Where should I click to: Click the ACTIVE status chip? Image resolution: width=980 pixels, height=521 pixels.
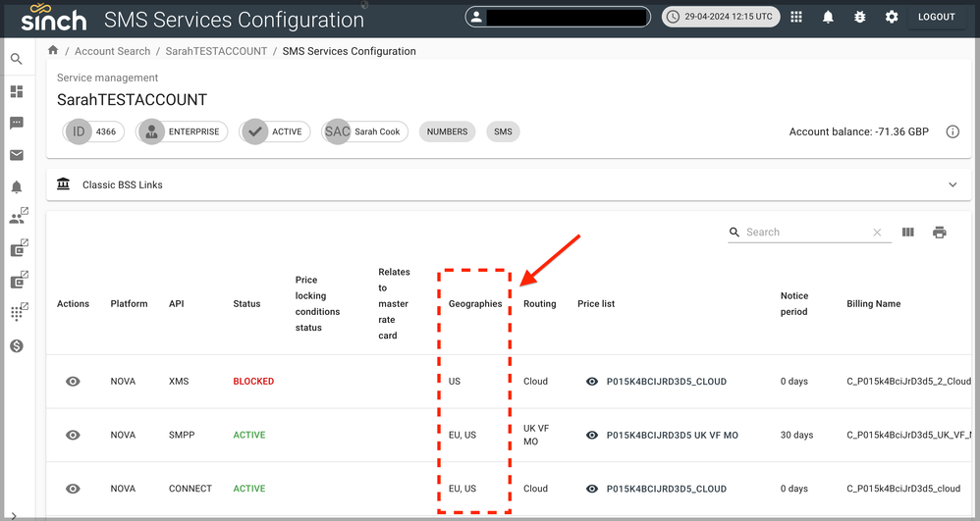pyautogui.click(x=274, y=131)
